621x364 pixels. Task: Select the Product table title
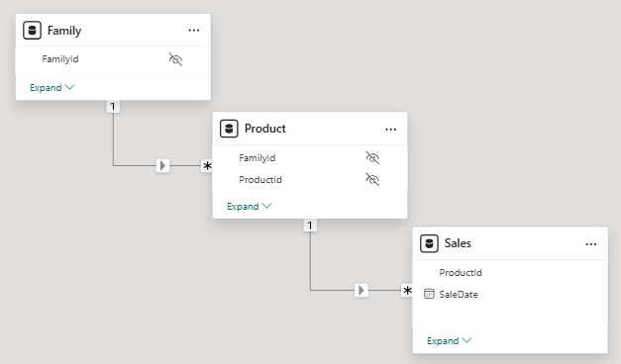(265, 129)
